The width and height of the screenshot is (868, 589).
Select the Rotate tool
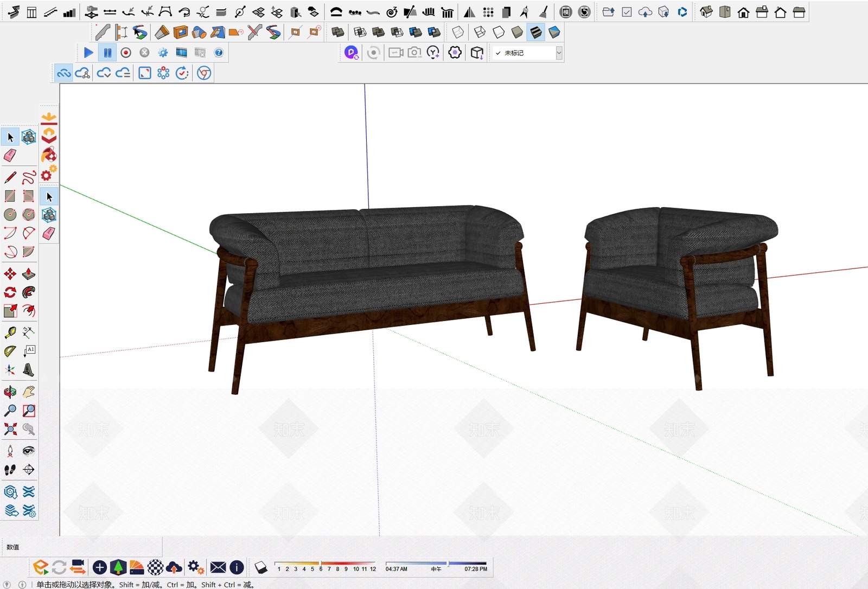[10, 292]
